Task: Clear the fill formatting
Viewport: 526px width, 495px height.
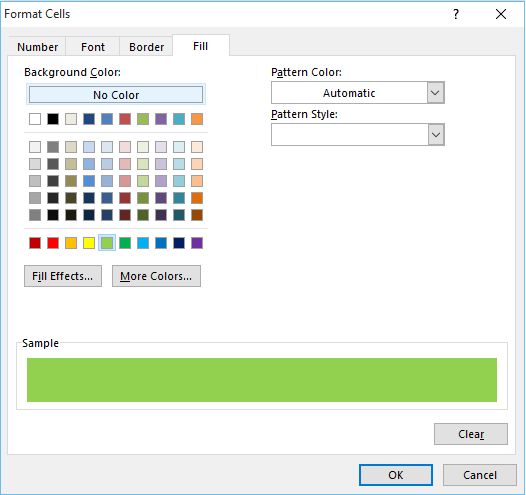Action: pos(471,434)
